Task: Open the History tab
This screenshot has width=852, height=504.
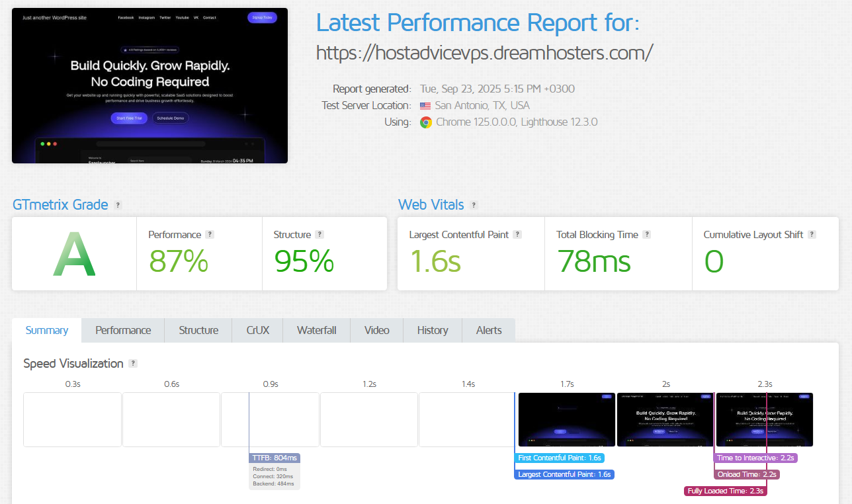Action: click(433, 330)
